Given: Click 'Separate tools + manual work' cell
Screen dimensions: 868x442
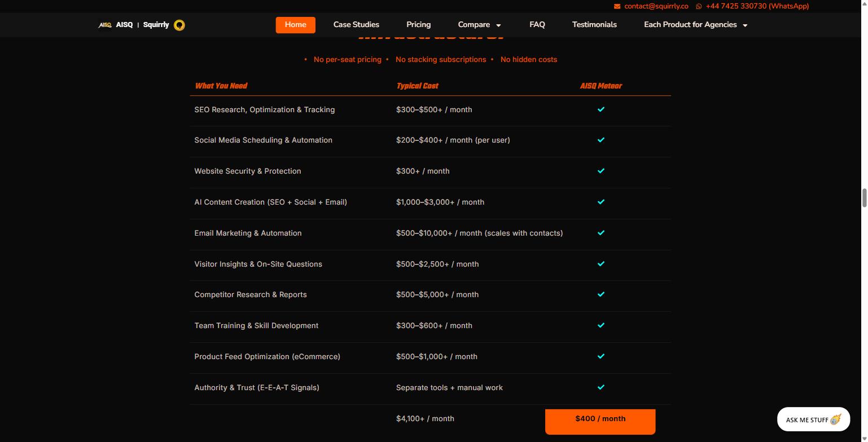Looking at the screenshot, I should click(x=449, y=387).
